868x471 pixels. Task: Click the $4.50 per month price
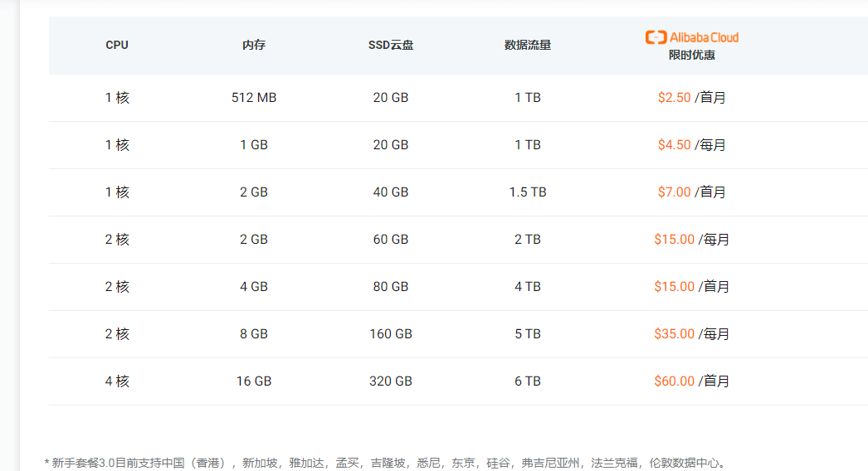coord(674,145)
